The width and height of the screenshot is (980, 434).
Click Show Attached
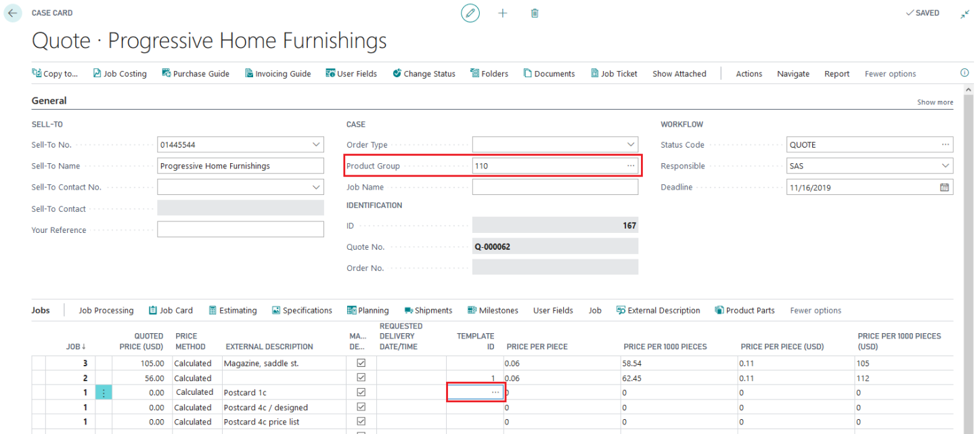pyautogui.click(x=679, y=74)
